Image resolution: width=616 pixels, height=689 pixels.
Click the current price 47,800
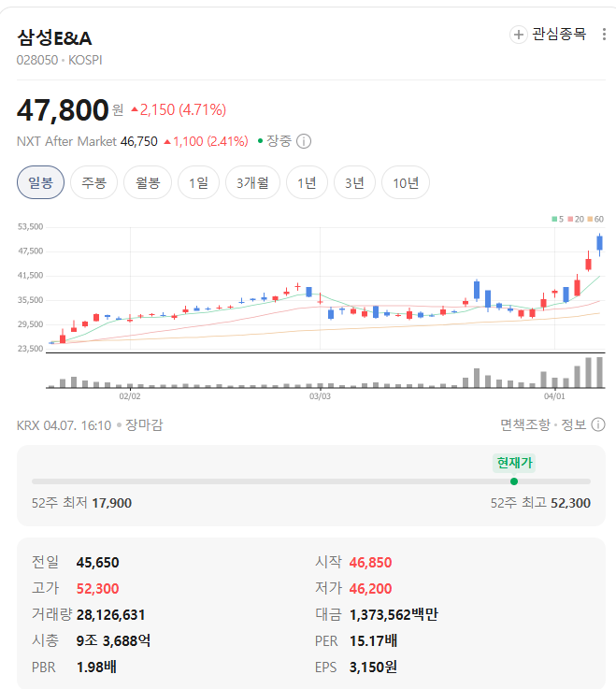[63, 109]
